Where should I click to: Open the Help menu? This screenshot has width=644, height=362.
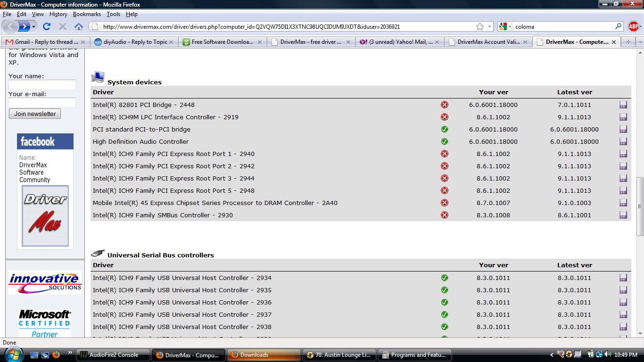(x=132, y=14)
